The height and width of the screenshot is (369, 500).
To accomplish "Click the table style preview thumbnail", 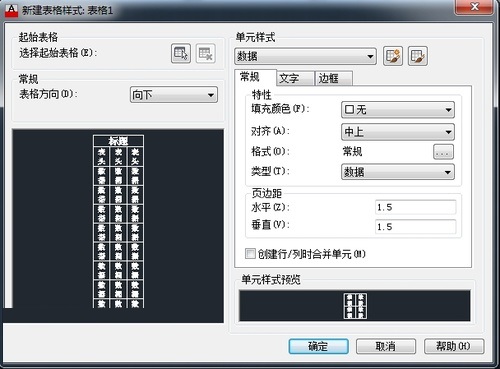I will 118,226.
